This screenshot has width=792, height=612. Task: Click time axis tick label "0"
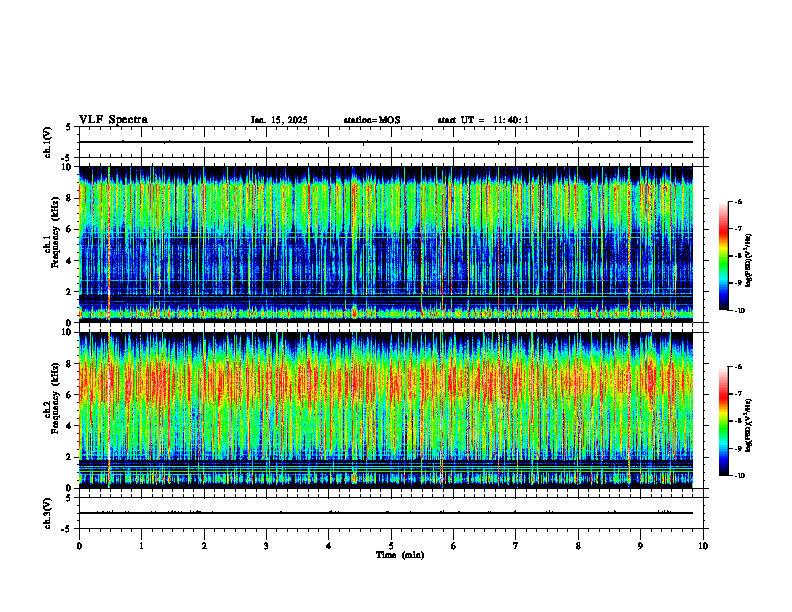[79, 546]
